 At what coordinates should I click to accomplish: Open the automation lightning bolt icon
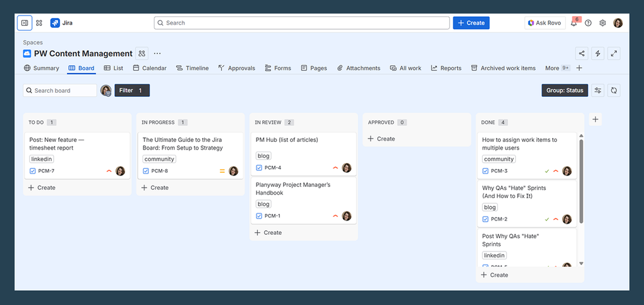[x=598, y=54]
